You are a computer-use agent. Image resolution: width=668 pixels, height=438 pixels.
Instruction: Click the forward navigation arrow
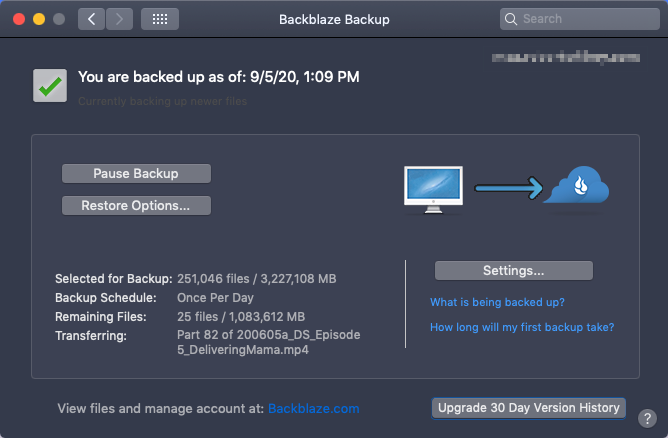(x=119, y=19)
